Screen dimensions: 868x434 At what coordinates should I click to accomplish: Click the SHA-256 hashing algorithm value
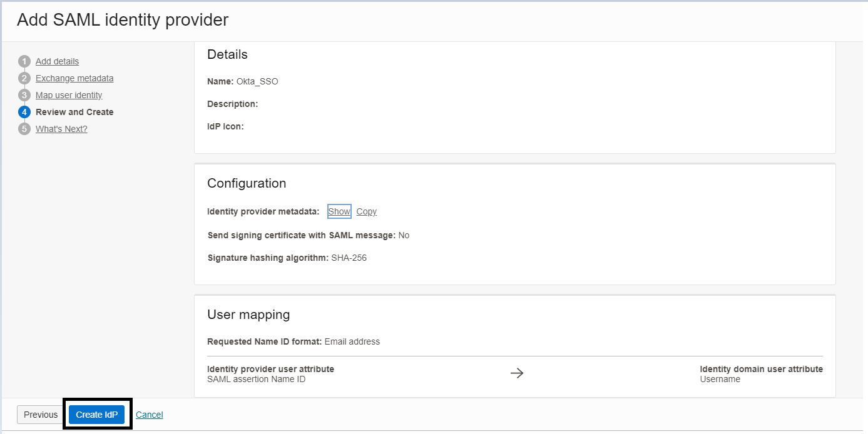[x=349, y=258]
